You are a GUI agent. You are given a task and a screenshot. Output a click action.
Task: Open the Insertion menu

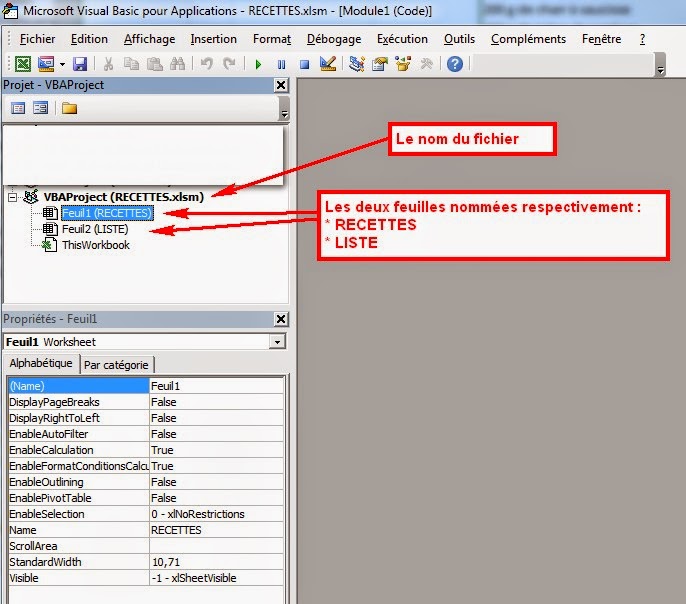point(214,39)
